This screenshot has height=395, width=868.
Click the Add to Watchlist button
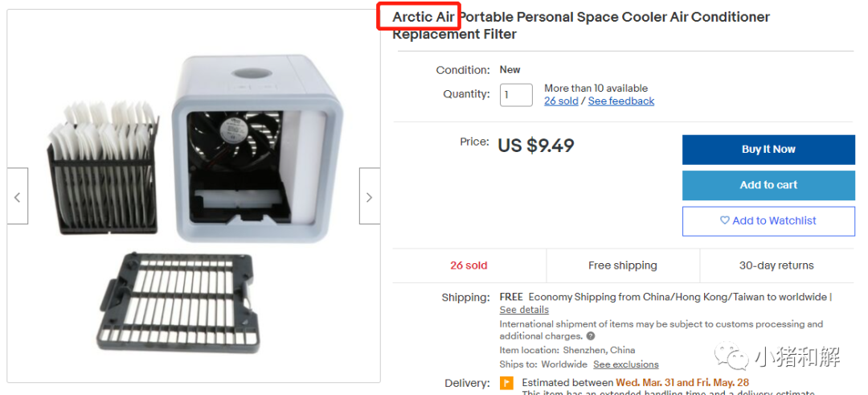coord(768,220)
